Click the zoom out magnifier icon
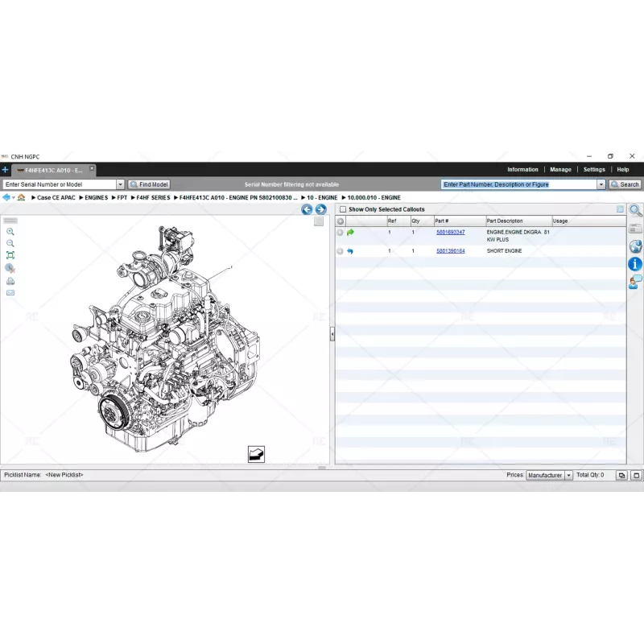Image resolution: width=644 pixels, height=644 pixels. 10,243
